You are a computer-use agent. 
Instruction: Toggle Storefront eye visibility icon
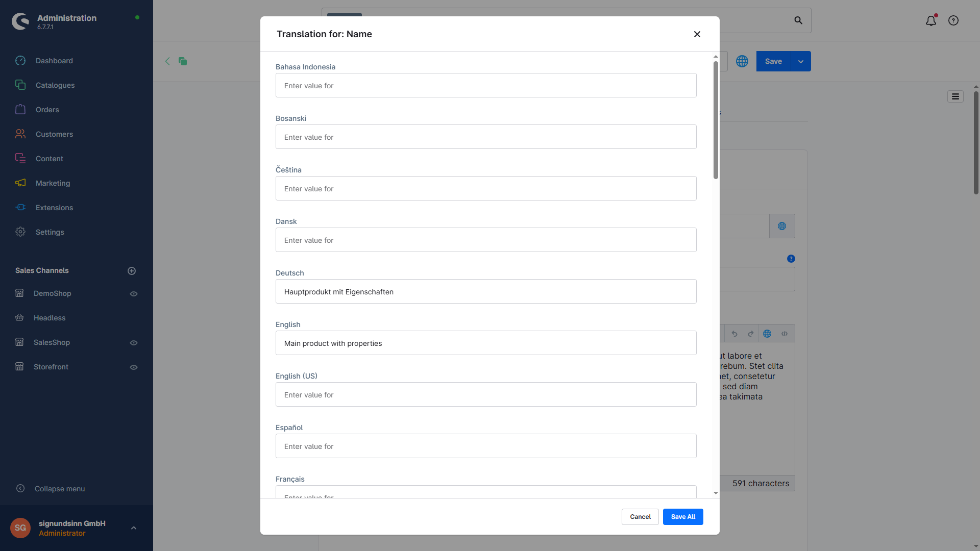134,367
